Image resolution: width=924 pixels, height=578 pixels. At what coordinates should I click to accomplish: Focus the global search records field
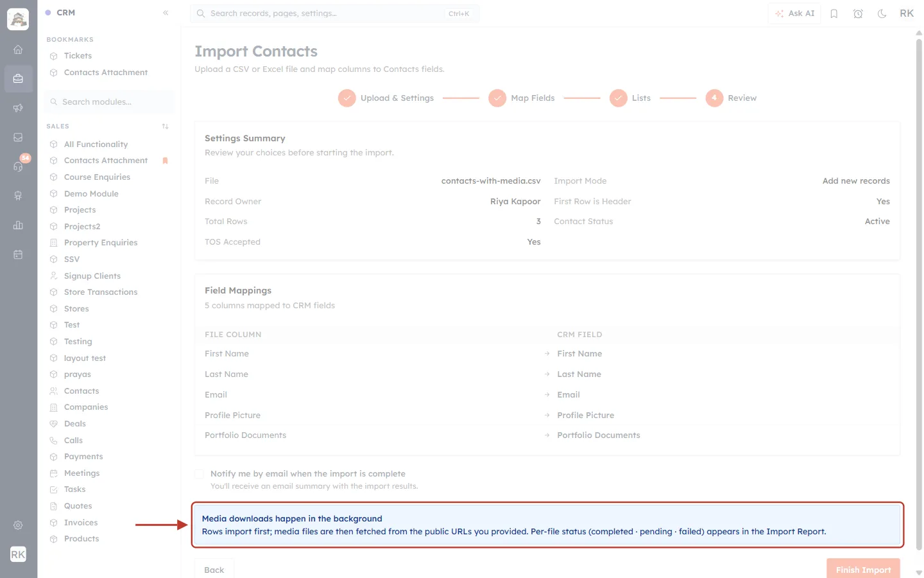pos(334,13)
